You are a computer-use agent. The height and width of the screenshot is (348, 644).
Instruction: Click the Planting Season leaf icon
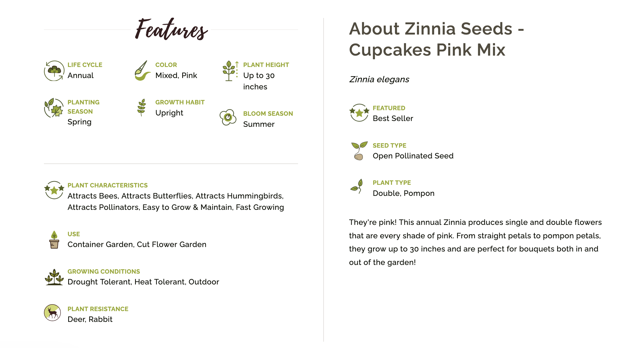point(54,108)
